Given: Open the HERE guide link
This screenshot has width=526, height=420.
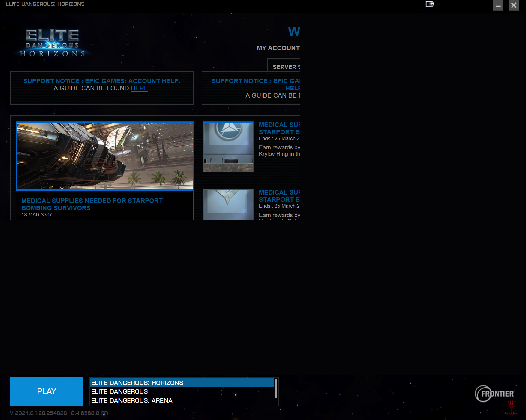Looking at the screenshot, I should tap(139, 88).
